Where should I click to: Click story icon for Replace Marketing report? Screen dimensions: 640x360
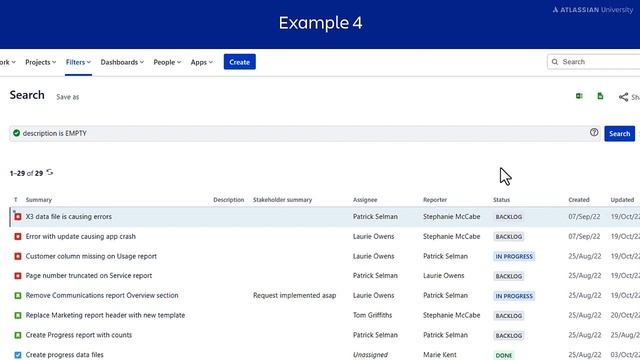[x=18, y=316]
